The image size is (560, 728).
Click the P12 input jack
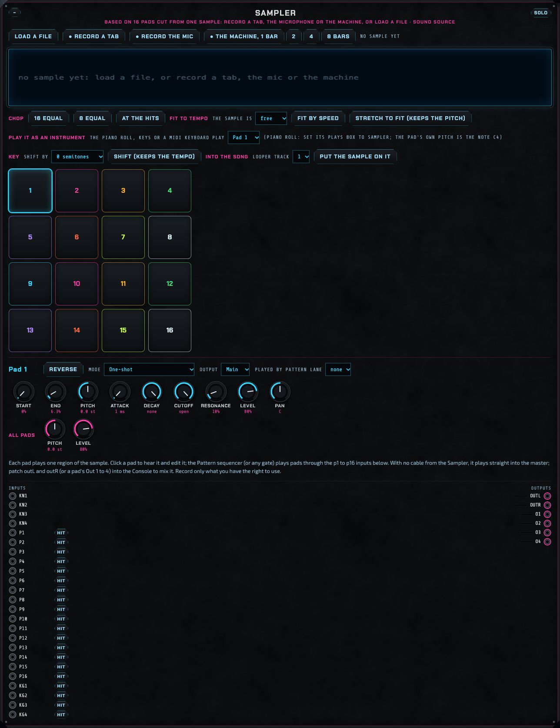[13, 638]
